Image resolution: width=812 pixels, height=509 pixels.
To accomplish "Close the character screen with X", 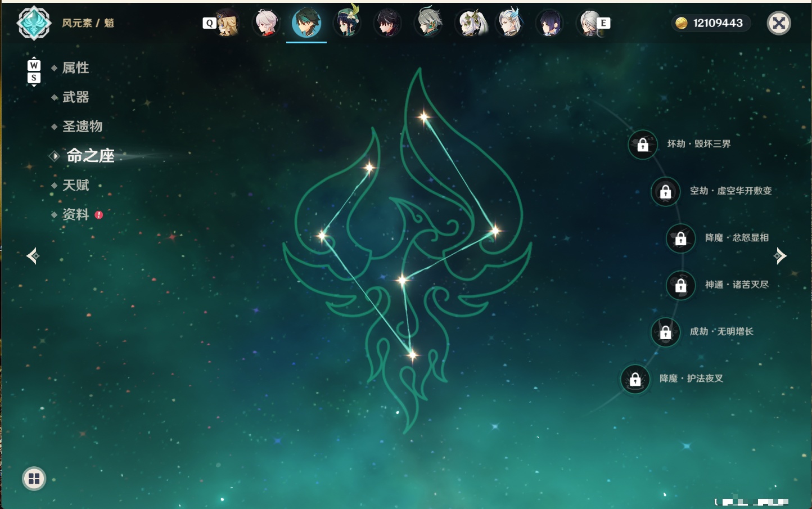I will (x=779, y=23).
